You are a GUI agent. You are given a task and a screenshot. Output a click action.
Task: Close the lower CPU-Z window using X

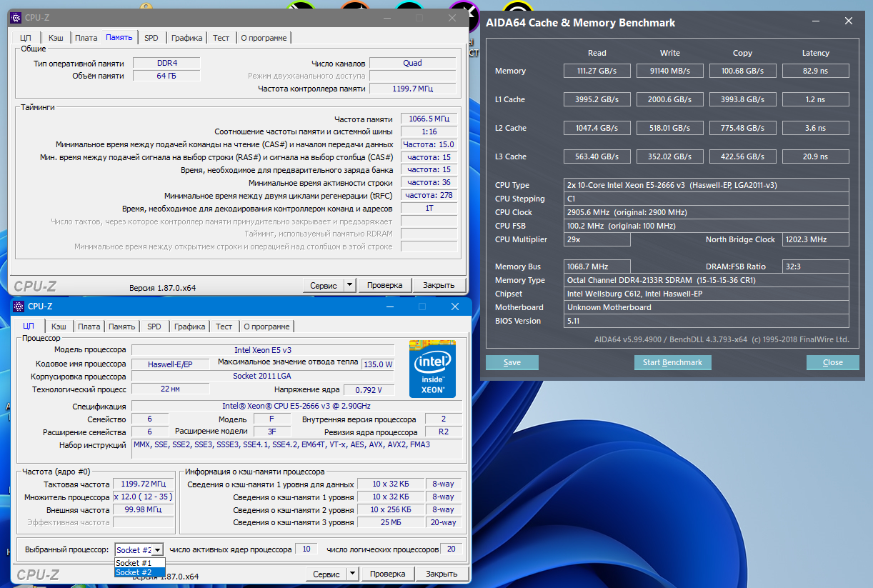coord(454,307)
